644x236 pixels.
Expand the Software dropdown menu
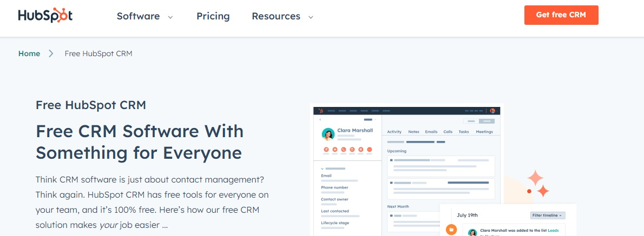coord(144,16)
